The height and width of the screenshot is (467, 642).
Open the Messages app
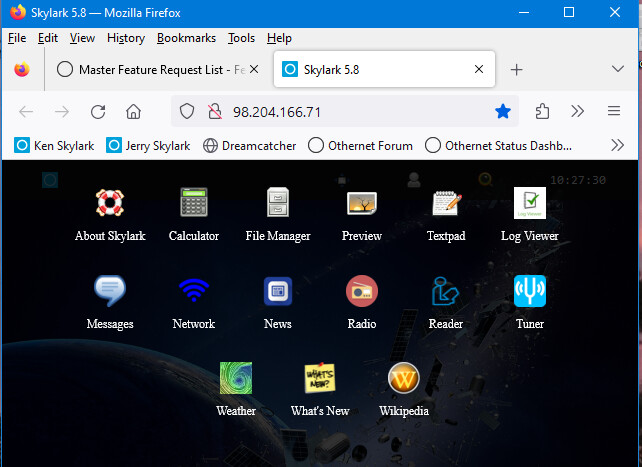point(110,303)
